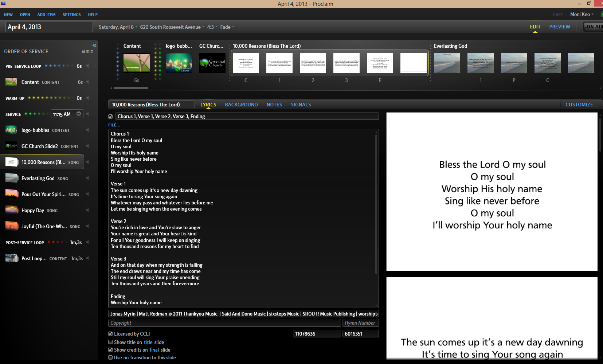The height and width of the screenshot is (364, 603).
Task: Toggle audio icon for Pour Out Your Spirit
Action: pos(87,194)
